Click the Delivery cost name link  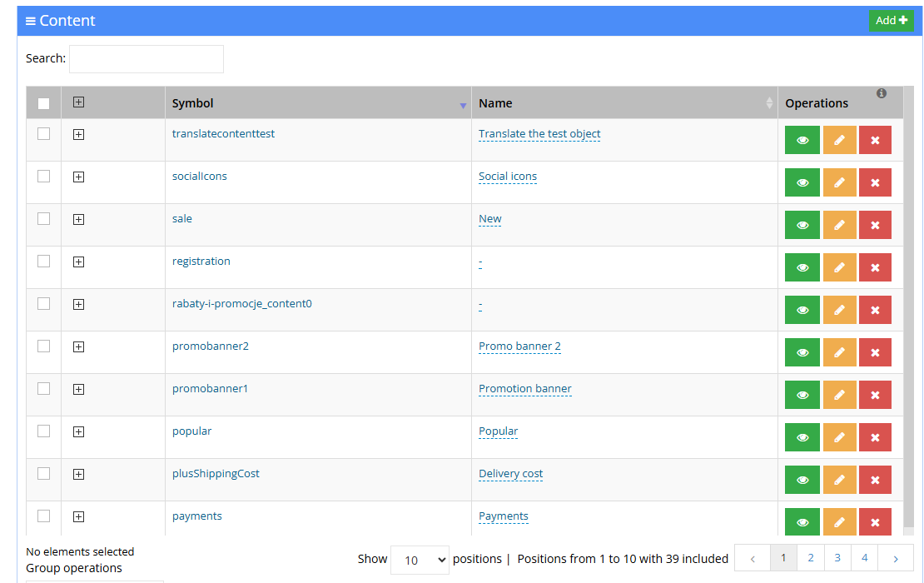511,473
